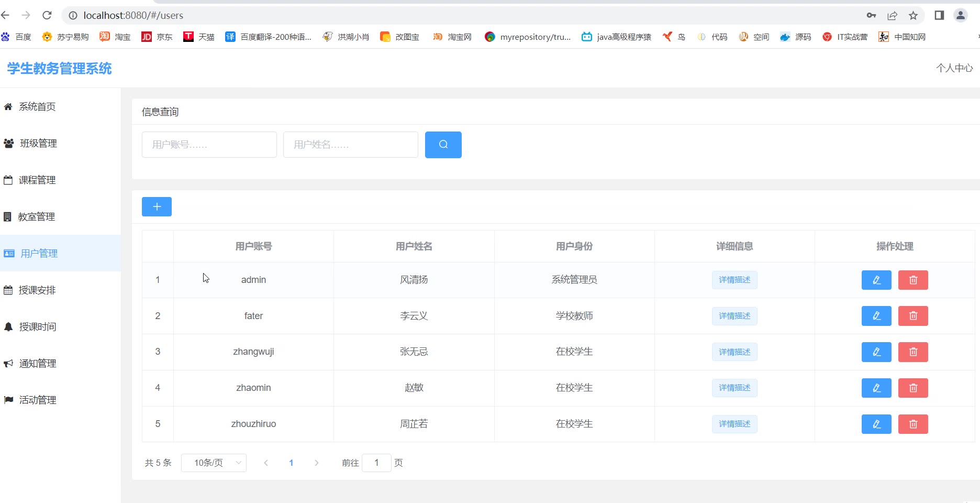Select 授课安排 from sidebar menu
980x503 pixels.
[37, 290]
